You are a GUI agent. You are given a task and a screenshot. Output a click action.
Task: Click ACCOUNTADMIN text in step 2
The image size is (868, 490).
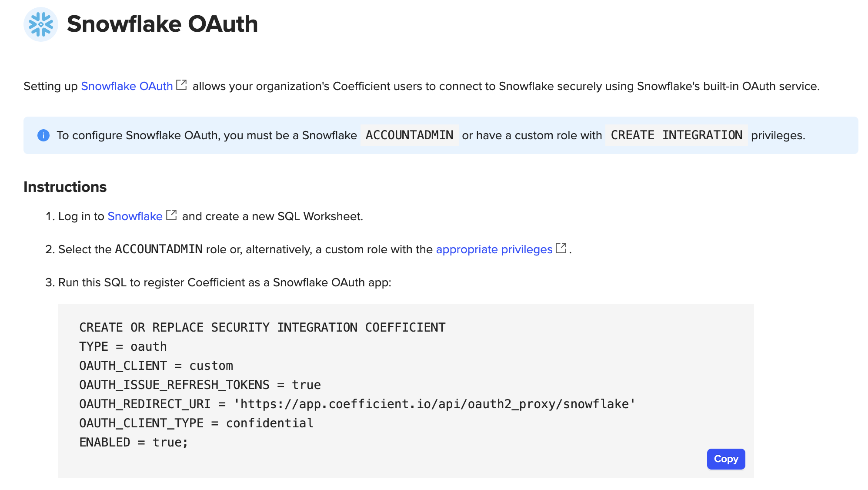point(159,249)
